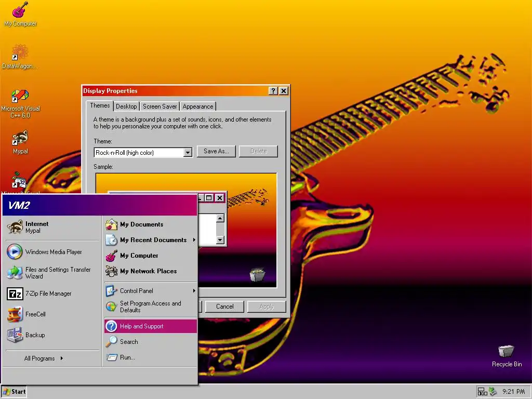Viewport: 532px width, 399px height.
Task: Choose Search from the Start menu
Action: 151,342
